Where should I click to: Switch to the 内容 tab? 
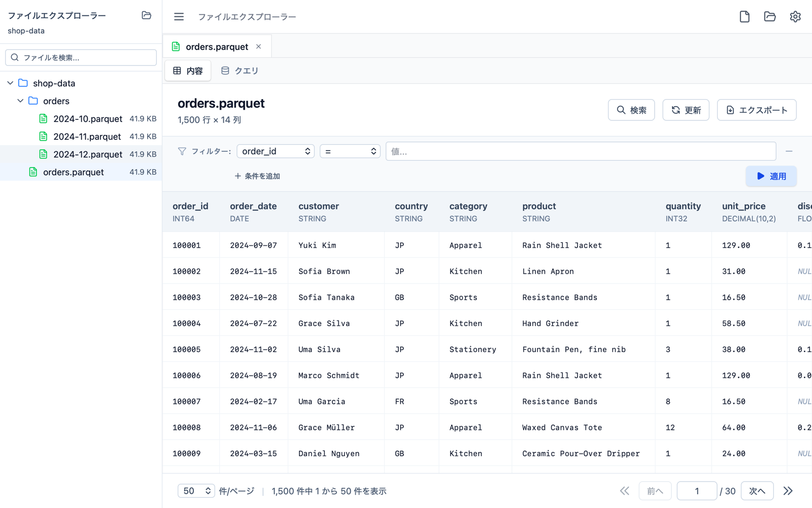(188, 71)
